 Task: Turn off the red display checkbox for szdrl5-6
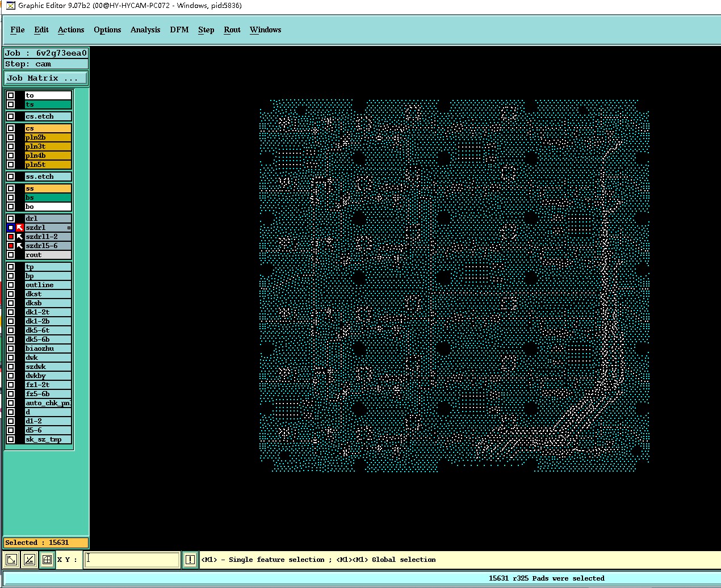click(x=11, y=246)
